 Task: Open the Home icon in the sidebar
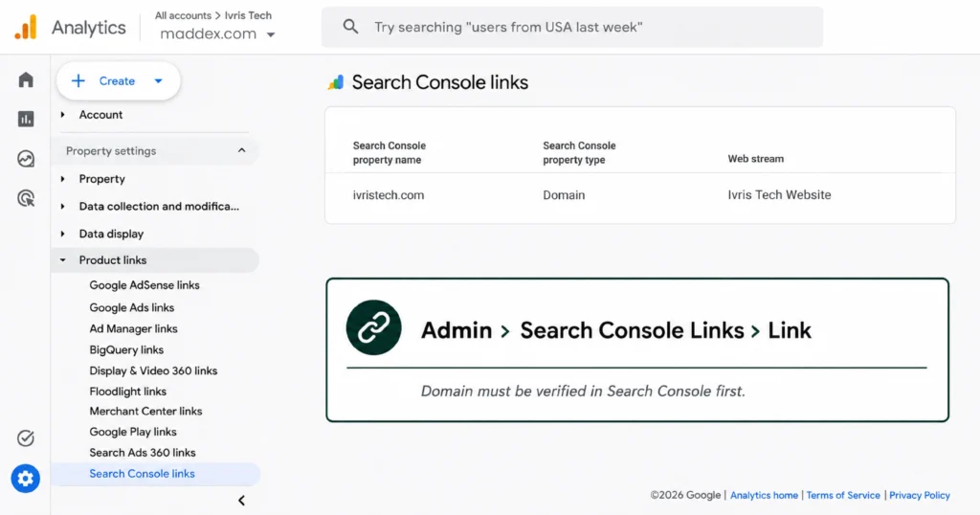(26, 80)
